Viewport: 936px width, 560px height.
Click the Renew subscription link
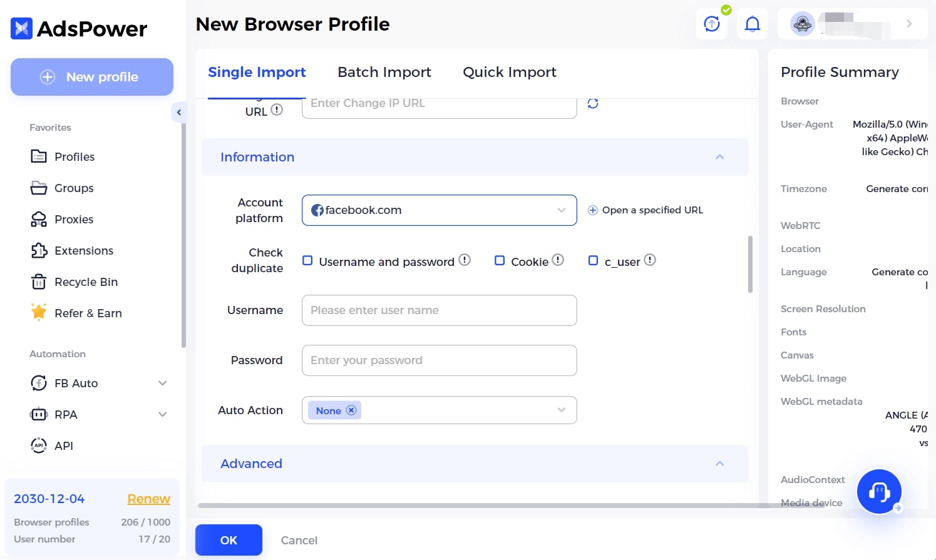(x=148, y=499)
